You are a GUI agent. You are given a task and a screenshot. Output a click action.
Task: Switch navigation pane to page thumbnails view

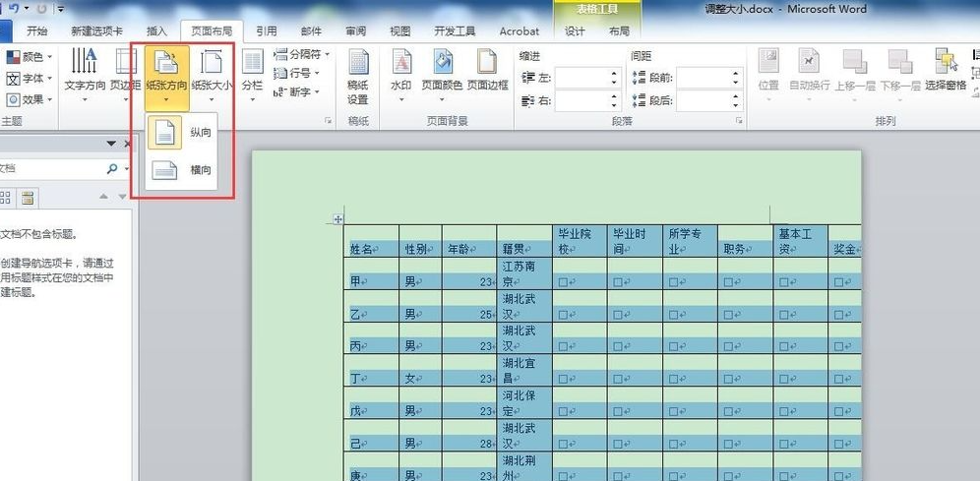click(5, 199)
